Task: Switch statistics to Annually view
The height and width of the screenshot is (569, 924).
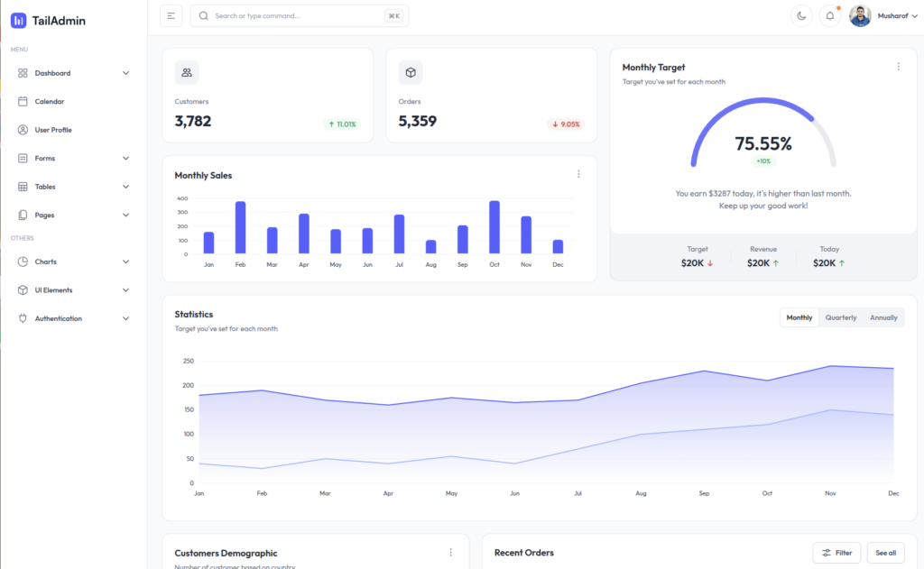Action: 883,317
